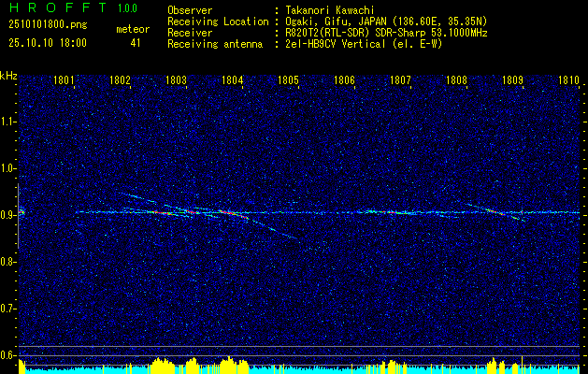
Task: Click the 1802 time marker
Action: [x=120, y=80]
